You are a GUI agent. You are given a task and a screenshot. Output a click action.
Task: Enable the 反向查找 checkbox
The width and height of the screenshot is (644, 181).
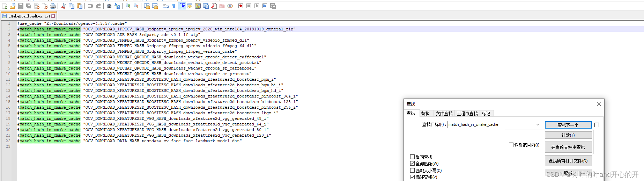[413, 157]
